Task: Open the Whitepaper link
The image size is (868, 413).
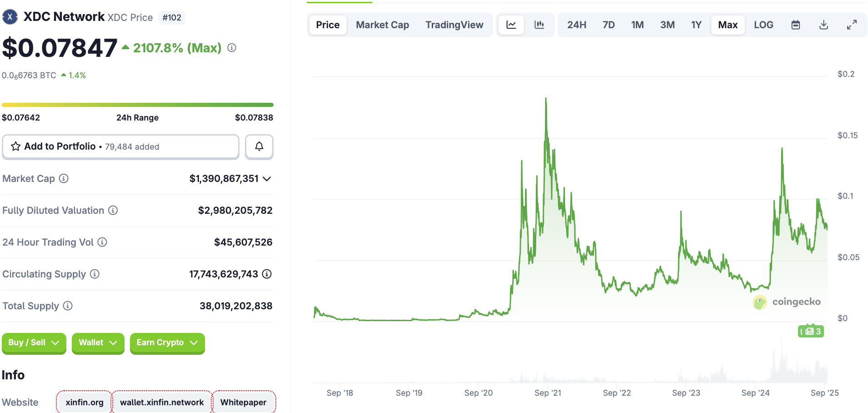Action: coord(244,403)
